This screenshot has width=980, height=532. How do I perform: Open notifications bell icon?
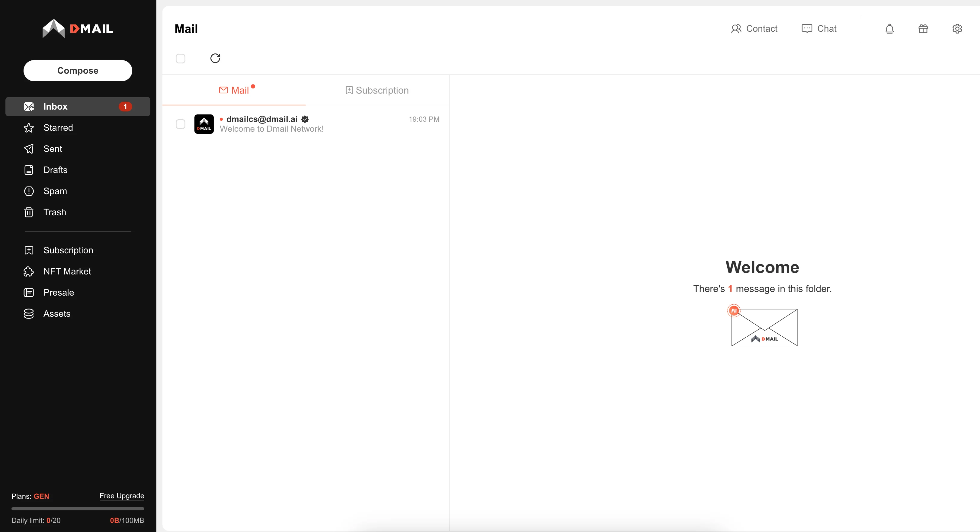[889, 29]
